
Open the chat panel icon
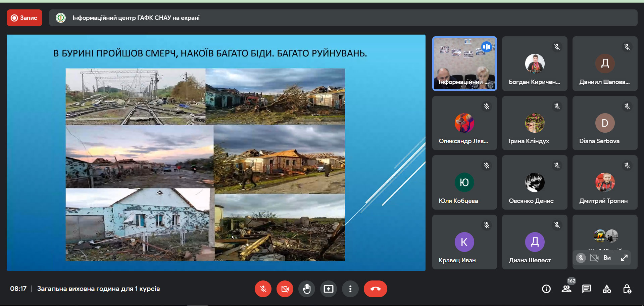(587, 289)
